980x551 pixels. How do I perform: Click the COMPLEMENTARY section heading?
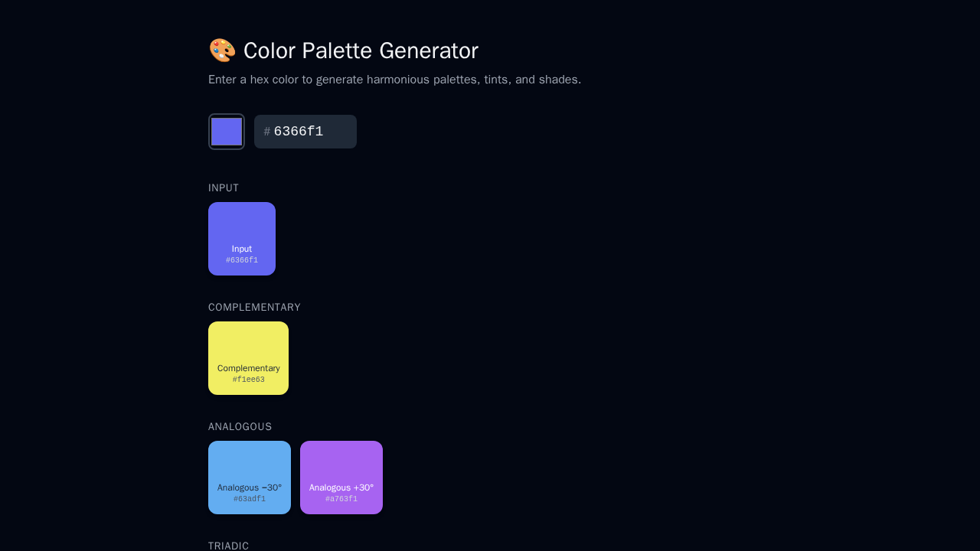(x=254, y=307)
